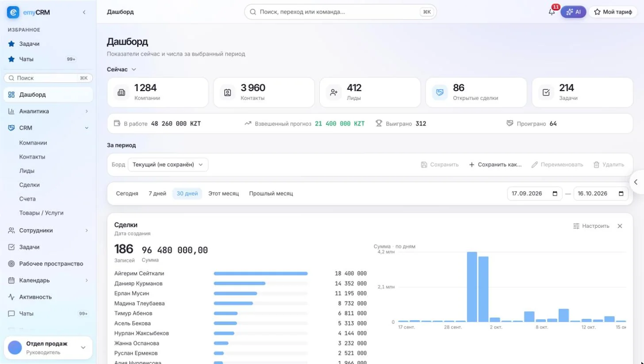Open Счета under CRM
This screenshot has height=364, width=644.
27,199
